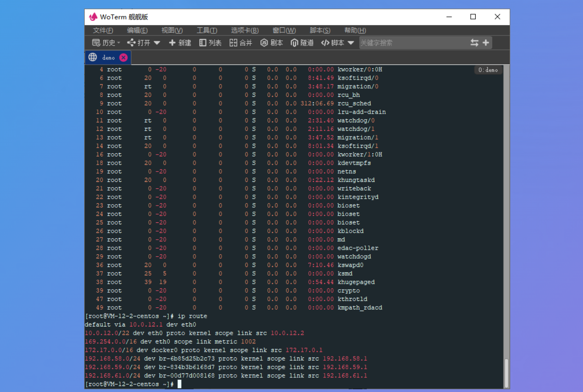Click the kswapd0 process name
583x392 pixels.
pyautogui.click(x=351, y=265)
